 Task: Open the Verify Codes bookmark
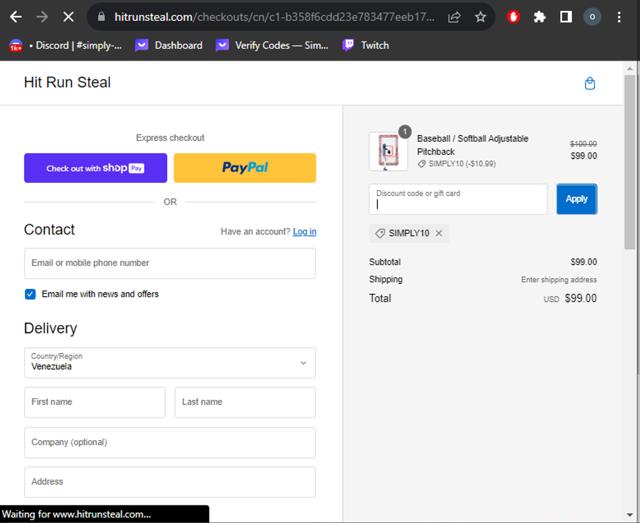click(273, 45)
